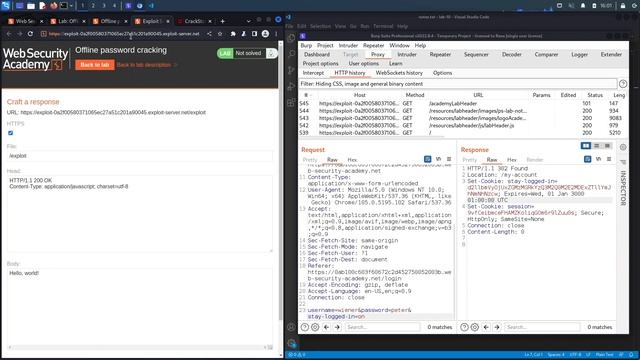Launch Firefox from the top panel

click(x=53, y=6)
